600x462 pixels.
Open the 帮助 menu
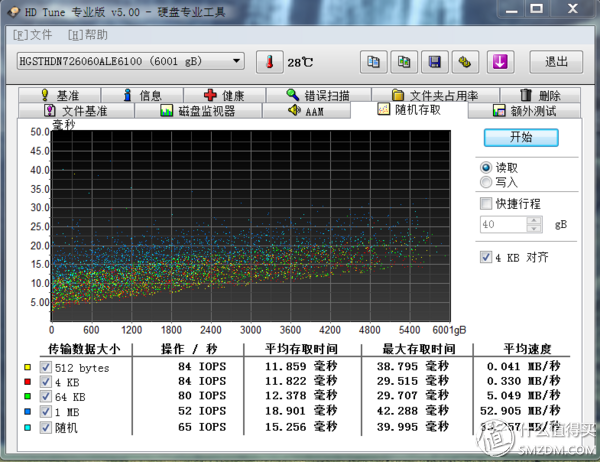point(89,34)
